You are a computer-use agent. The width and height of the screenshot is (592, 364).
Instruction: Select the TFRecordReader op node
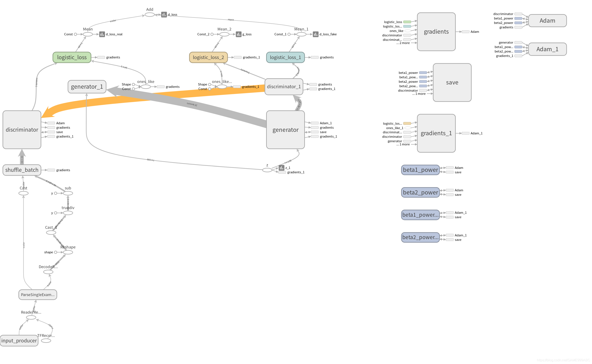click(46, 341)
